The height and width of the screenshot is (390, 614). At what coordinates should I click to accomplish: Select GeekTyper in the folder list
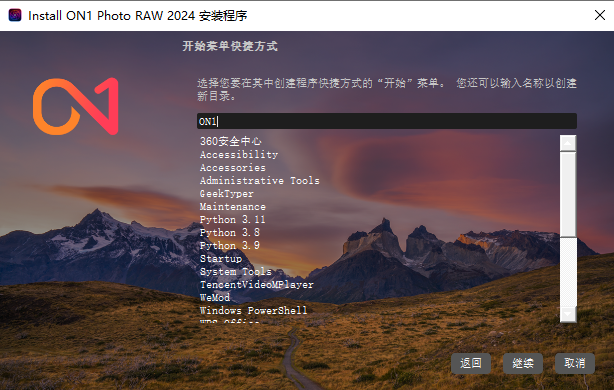[x=227, y=193]
